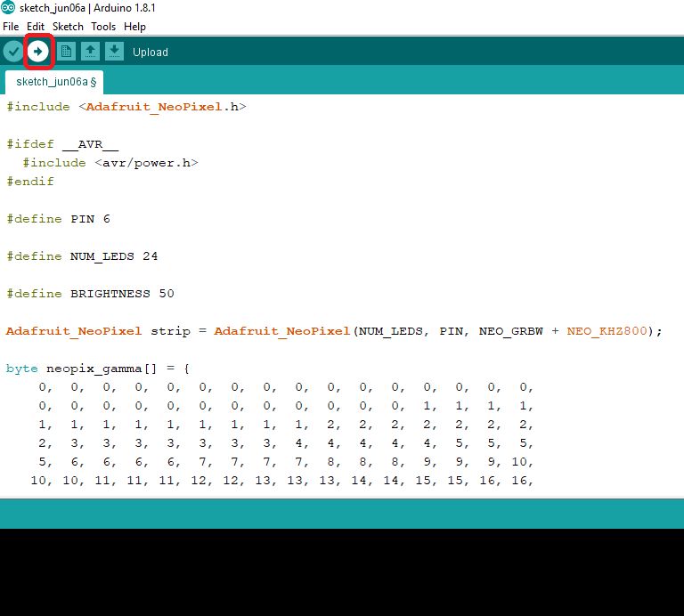The image size is (684, 616).
Task: Click NEO_GRBW in the constructor call
Action: (x=511, y=331)
